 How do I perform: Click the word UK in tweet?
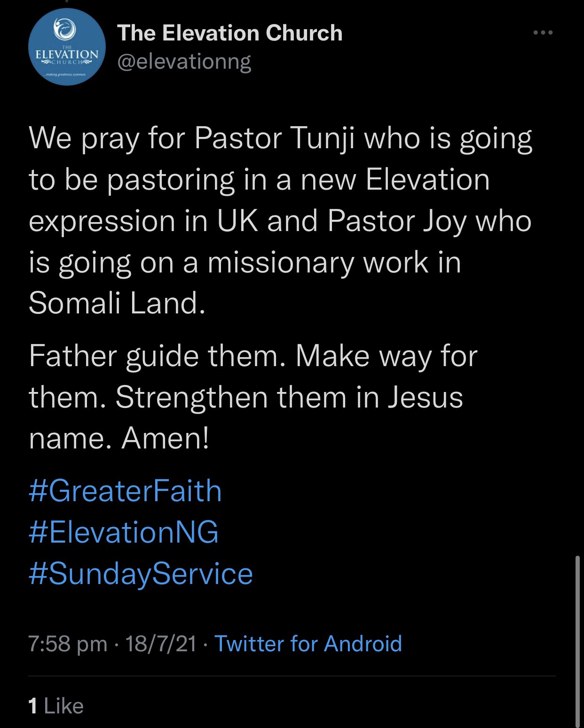tap(237, 221)
